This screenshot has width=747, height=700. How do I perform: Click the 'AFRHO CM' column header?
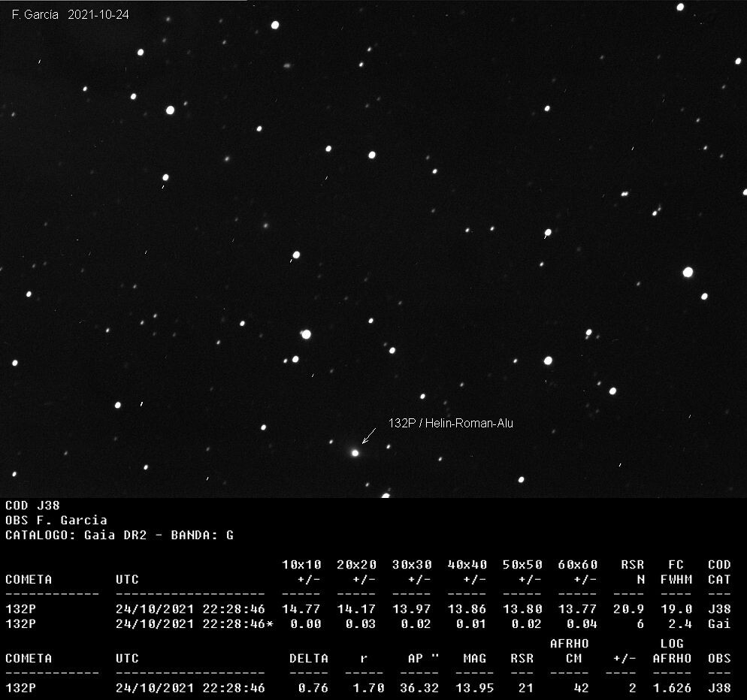point(570,651)
